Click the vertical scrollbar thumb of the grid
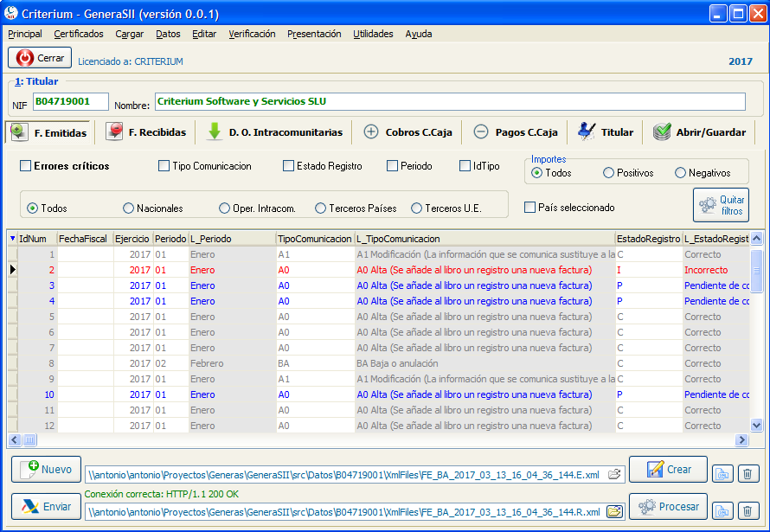Viewport: 770px width, 532px height. click(x=756, y=270)
